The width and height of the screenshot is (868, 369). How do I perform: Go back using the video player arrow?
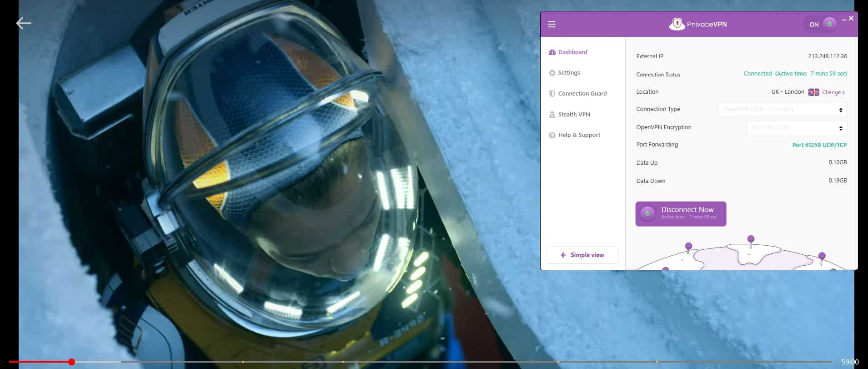[24, 23]
